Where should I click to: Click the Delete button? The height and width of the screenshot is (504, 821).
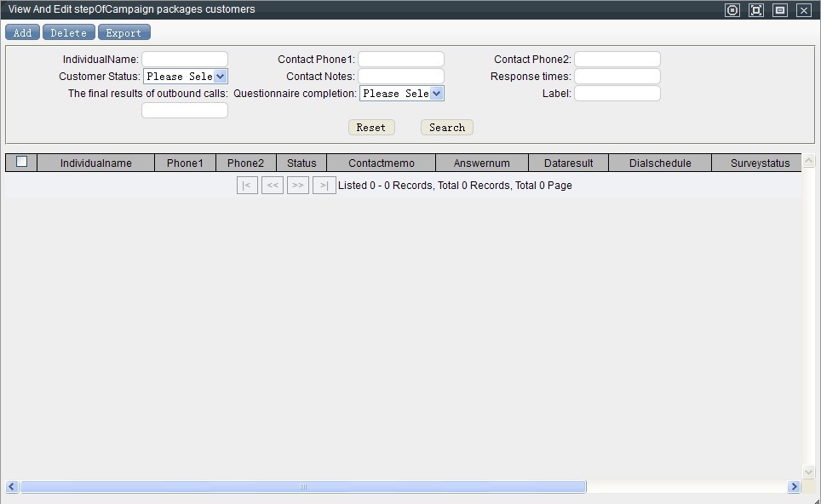click(x=68, y=32)
